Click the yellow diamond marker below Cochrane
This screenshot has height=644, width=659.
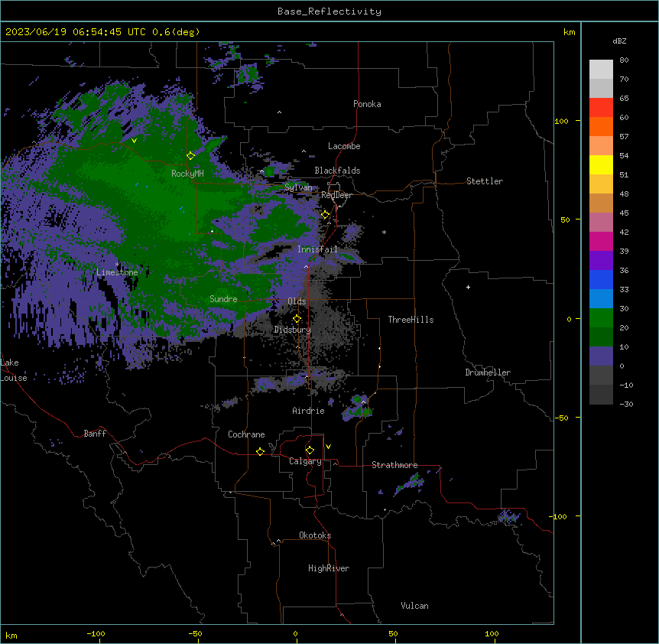pos(260,451)
